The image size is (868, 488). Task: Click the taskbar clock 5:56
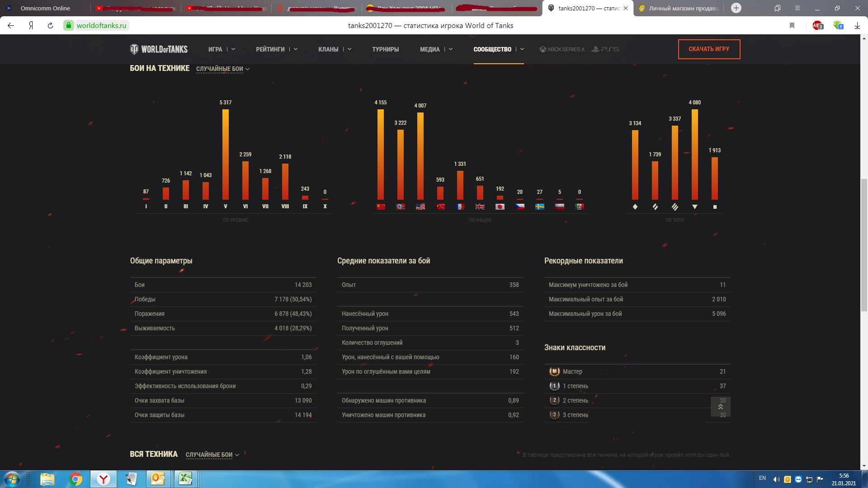pos(844,476)
